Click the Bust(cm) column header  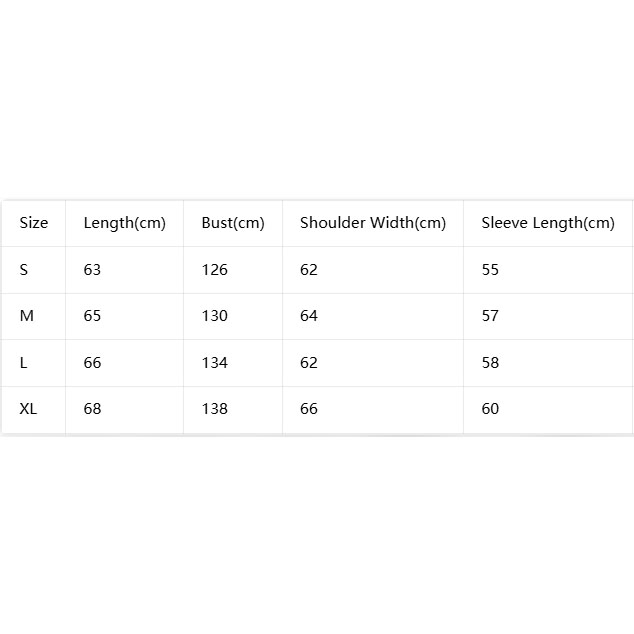pyautogui.click(x=233, y=223)
